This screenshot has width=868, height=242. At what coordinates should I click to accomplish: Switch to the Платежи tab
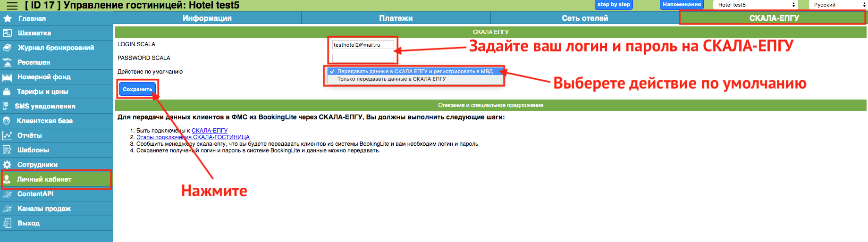click(396, 18)
